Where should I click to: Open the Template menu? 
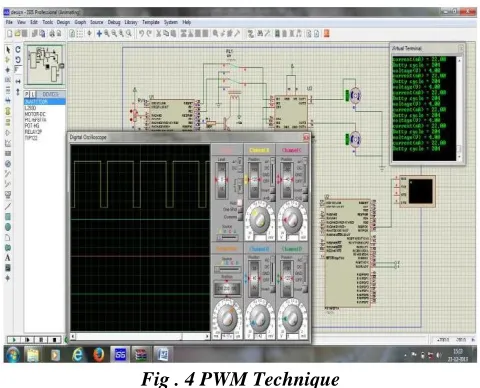tap(151, 22)
